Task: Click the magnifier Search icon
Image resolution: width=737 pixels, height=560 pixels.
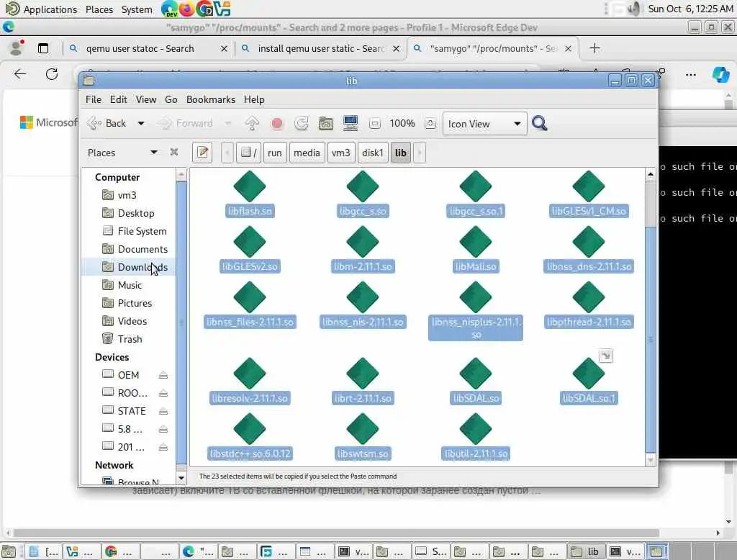Action: tap(539, 124)
